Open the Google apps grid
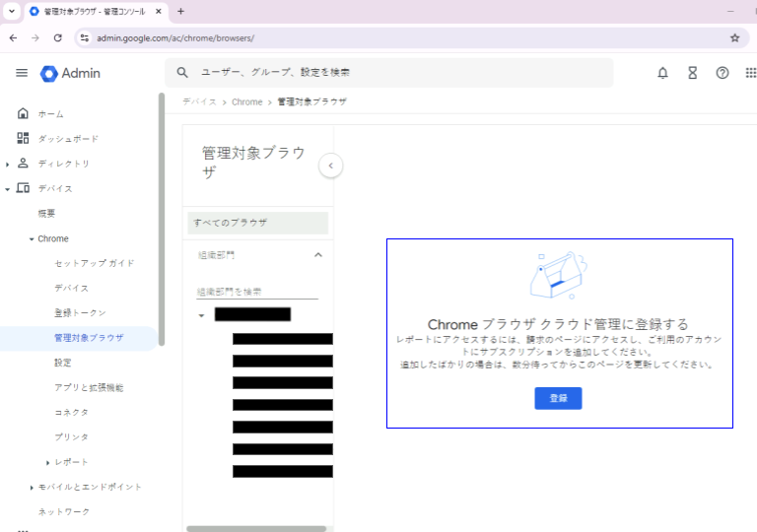 [x=751, y=73]
